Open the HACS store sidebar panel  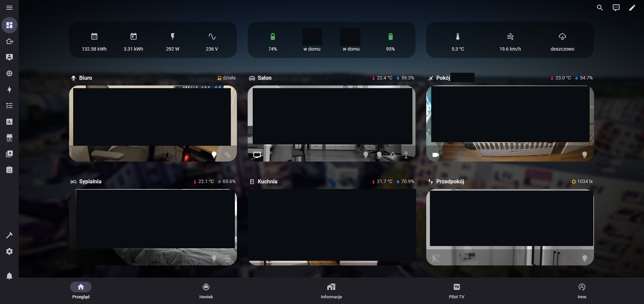(9, 138)
